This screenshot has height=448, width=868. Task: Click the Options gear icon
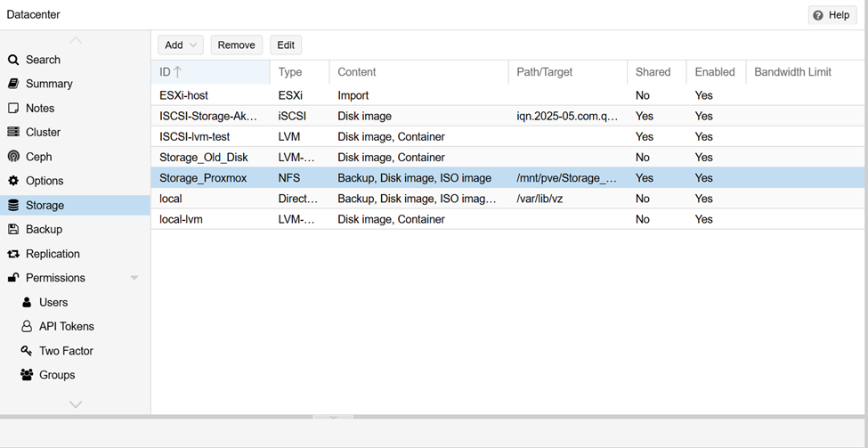point(13,181)
